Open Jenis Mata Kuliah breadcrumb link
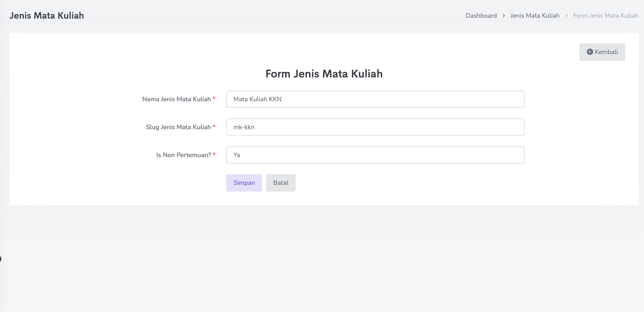The width and height of the screenshot is (644, 312). (x=535, y=16)
